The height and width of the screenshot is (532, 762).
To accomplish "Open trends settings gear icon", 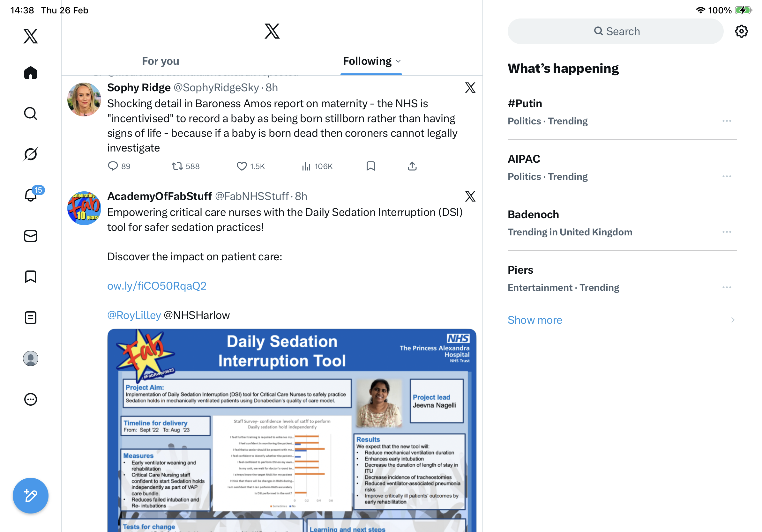I will click(x=741, y=32).
